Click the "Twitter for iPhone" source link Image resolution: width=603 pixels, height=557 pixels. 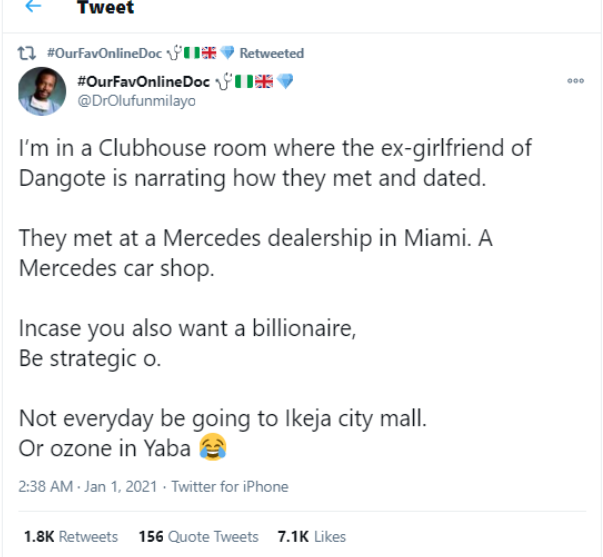[x=230, y=487]
